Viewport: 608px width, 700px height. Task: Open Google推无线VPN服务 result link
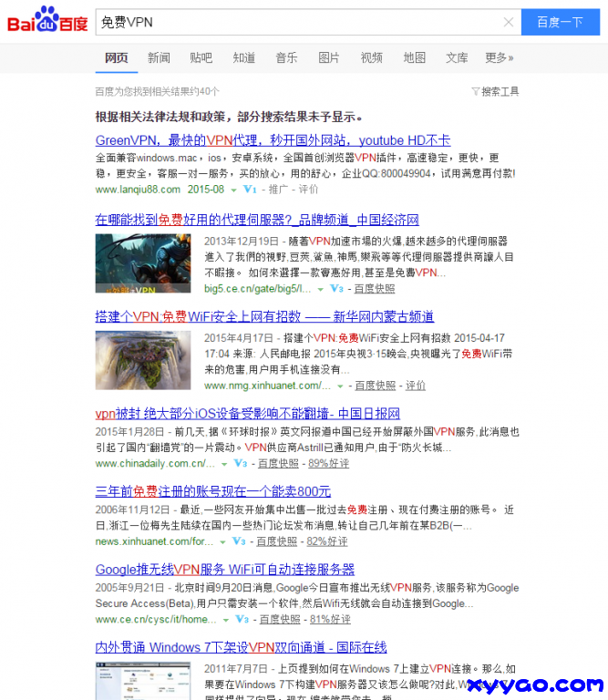pos(225,570)
